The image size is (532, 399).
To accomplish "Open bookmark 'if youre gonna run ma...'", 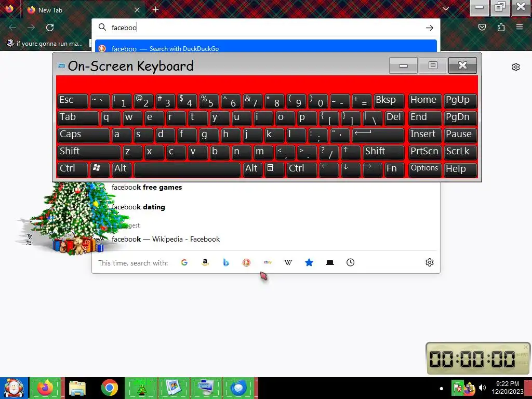I will click(x=45, y=44).
